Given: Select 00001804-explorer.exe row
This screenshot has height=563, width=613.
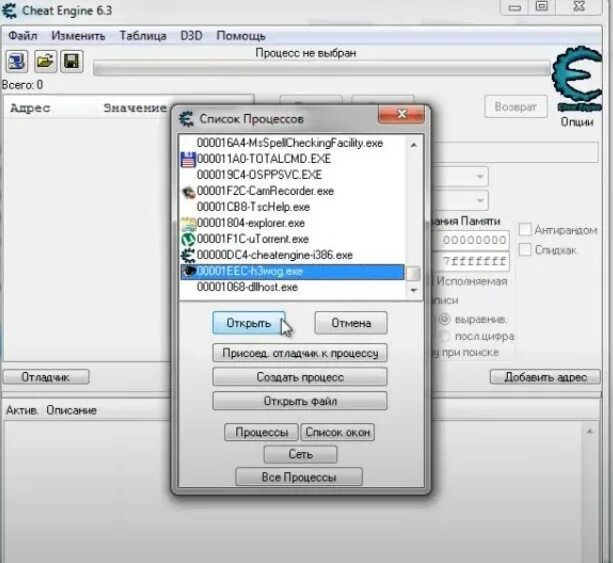Looking at the screenshot, I should (x=293, y=223).
